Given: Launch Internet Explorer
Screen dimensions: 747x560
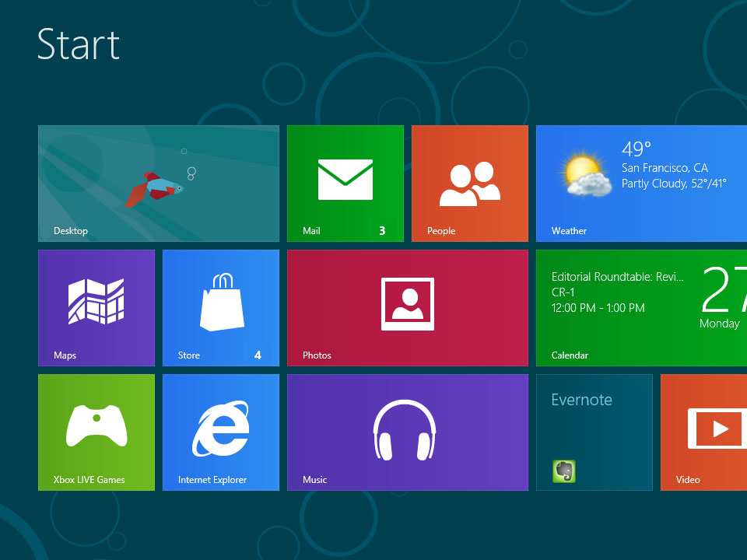Looking at the screenshot, I should [x=220, y=432].
